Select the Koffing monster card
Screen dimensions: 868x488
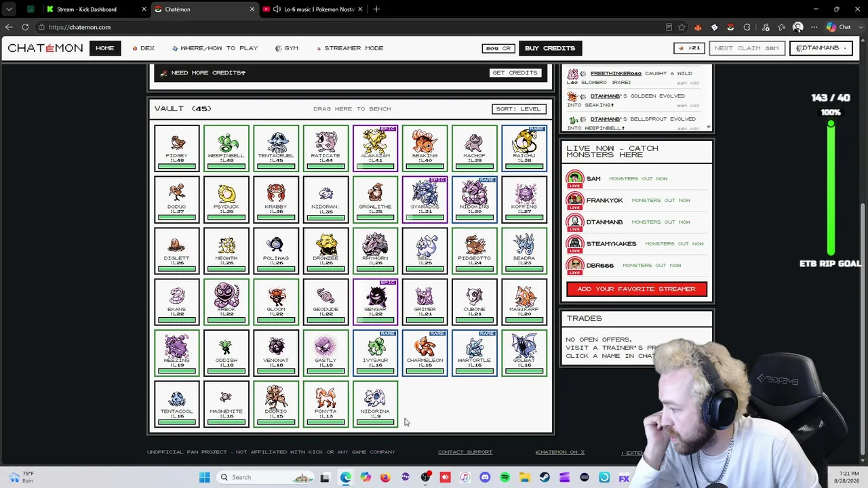[524, 199]
